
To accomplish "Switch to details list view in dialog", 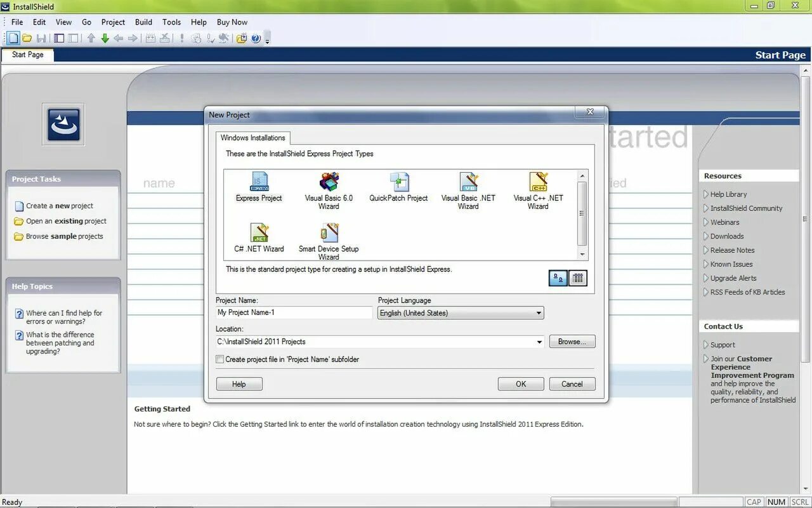I will [577, 278].
